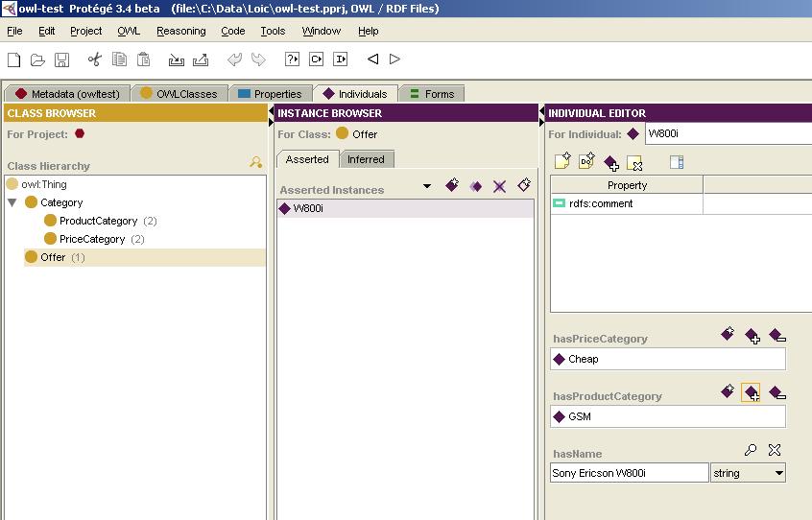The width and height of the screenshot is (812, 520).
Task: Open the Code menu
Action: point(233,31)
